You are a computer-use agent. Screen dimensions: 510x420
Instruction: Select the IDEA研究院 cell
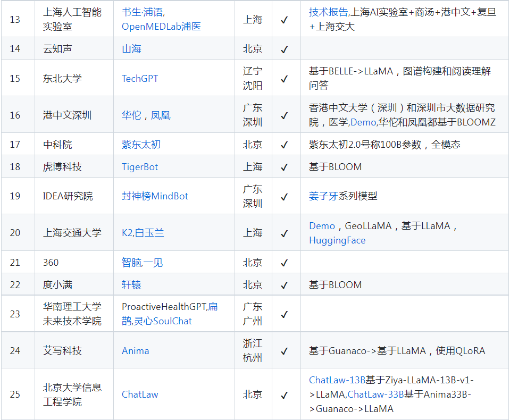pos(74,196)
